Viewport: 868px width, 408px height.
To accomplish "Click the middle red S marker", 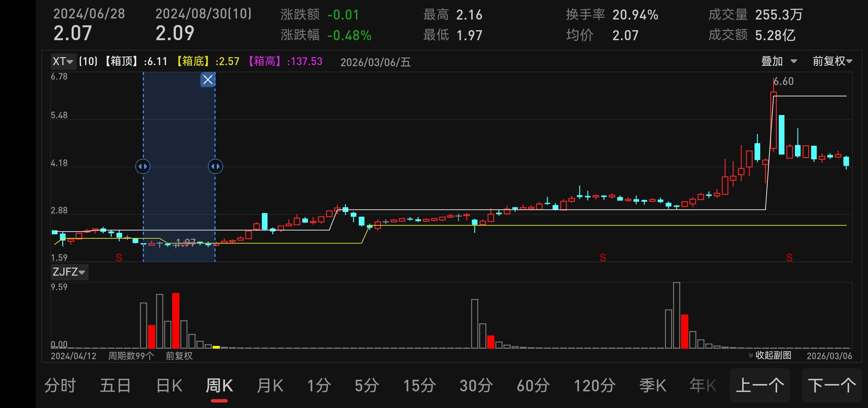I will pyautogui.click(x=603, y=258).
